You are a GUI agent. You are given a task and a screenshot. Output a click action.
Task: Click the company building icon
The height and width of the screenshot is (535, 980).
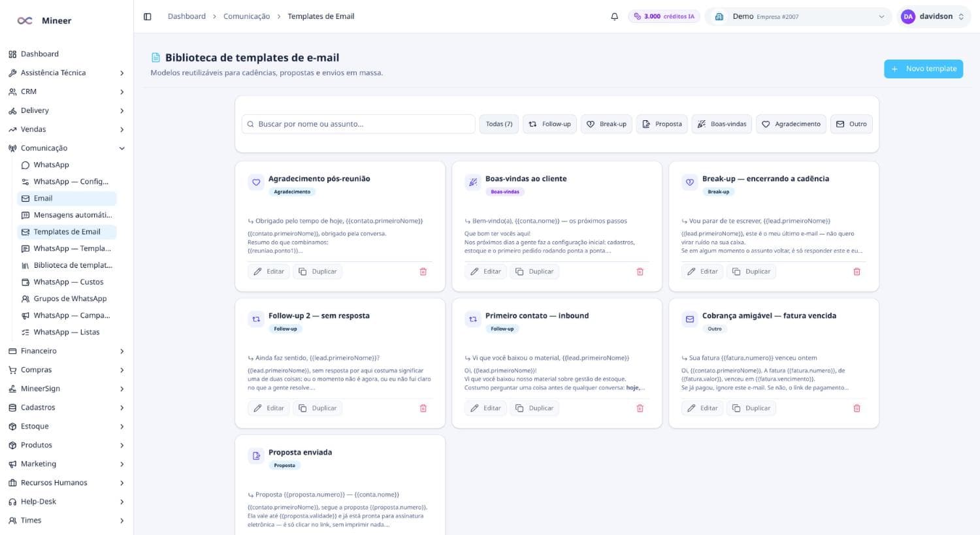coord(719,16)
